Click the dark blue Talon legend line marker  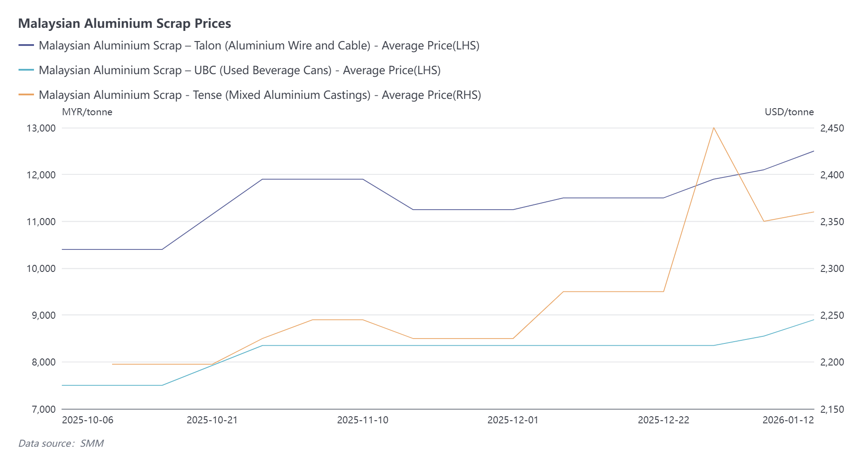26,45
